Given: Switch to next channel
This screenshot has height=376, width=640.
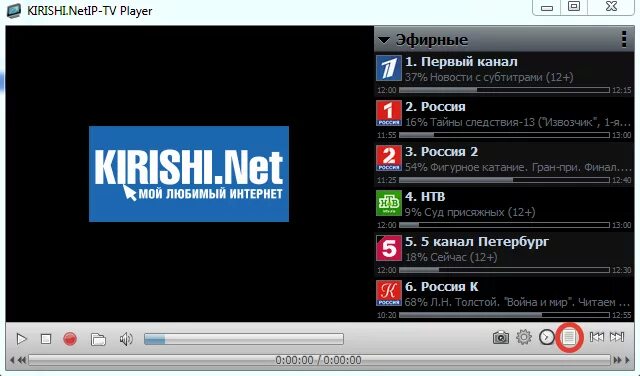Looking at the screenshot, I should click(617, 337).
